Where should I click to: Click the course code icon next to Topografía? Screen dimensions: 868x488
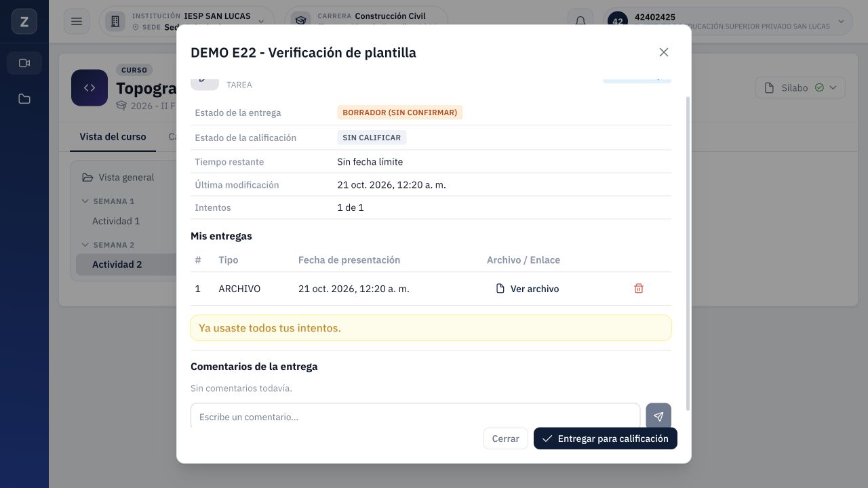[90, 87]
